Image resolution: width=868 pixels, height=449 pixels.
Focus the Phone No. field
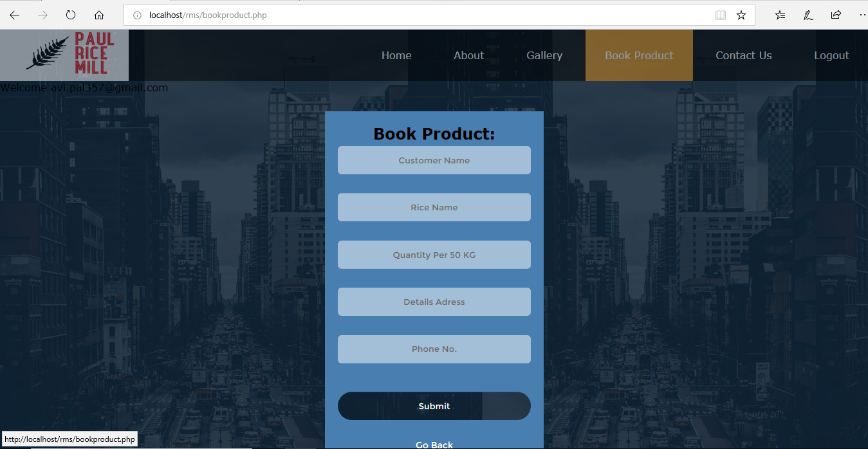pos(434,349)
